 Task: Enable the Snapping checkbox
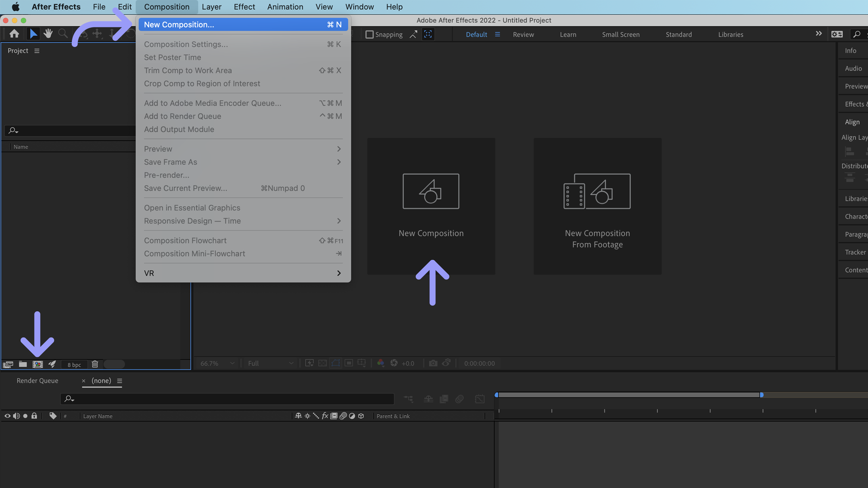(369, 34)
